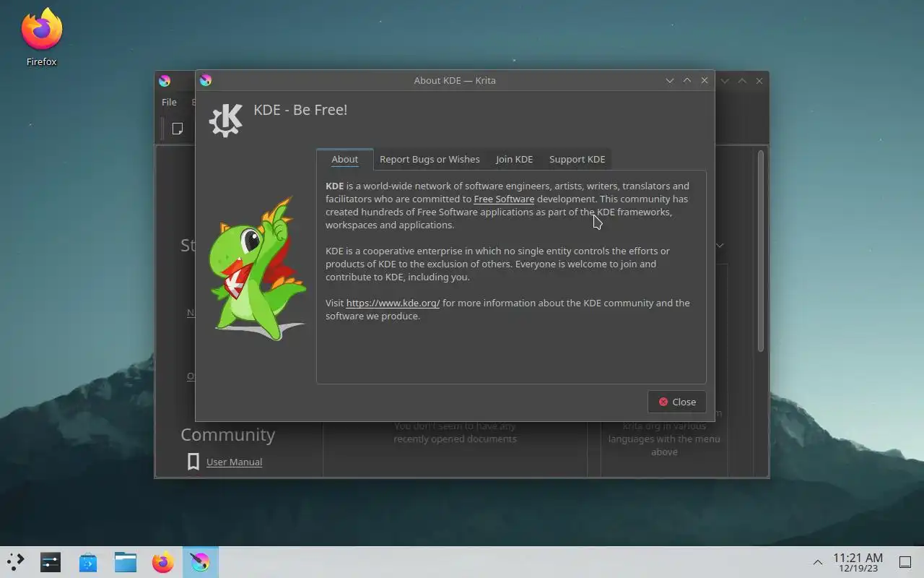Open the User Manual link in Krita
The image size is (924, 578).
tap(234, 462)
